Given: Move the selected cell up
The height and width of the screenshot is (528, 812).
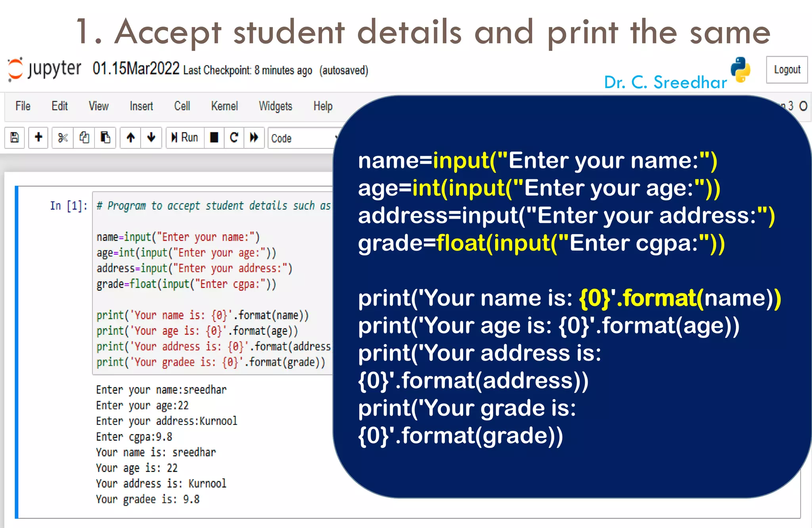Looking at the screenshot, I should point(130,138).
